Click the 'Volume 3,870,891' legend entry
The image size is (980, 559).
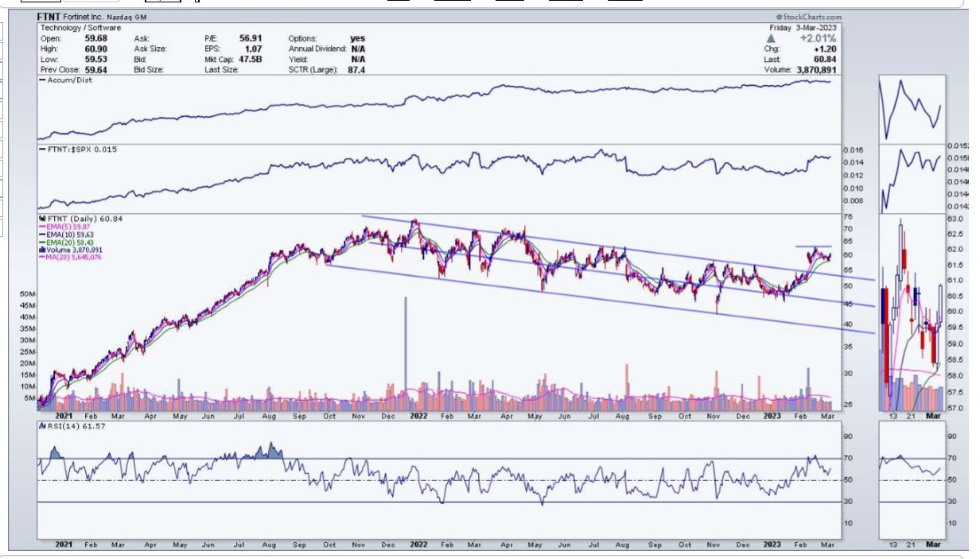tap(69, 249)
